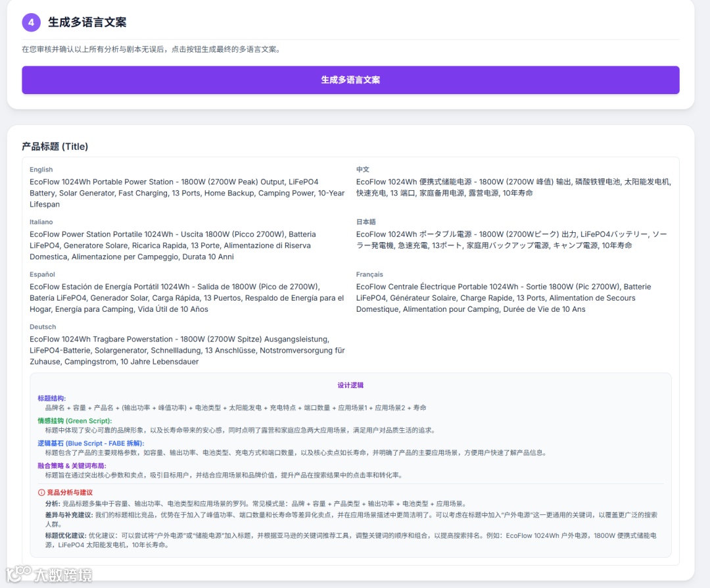Click the Français language label
Viewport: 710px width, 588px height.
pyautogui.click(x=369, y=274)
